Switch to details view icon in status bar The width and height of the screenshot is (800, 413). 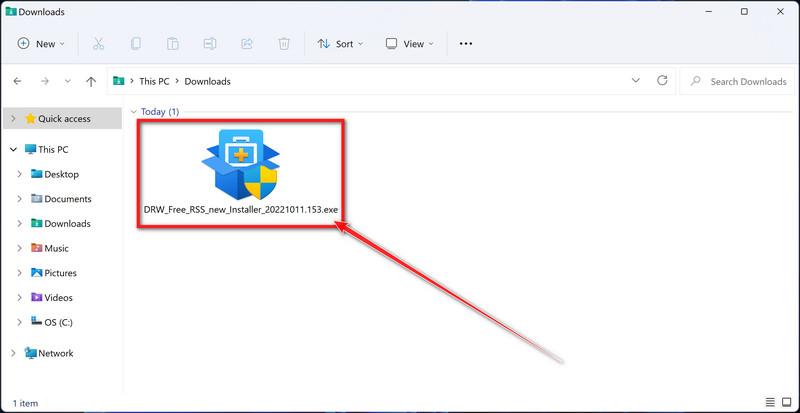(770, 402)
